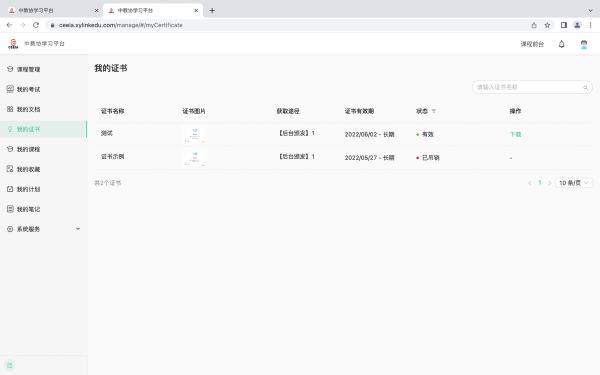Open thumbnail of 证书示例 certificate
Image resolution: width=600 pixels, height=375 pixels.
[x=195, y=158]
